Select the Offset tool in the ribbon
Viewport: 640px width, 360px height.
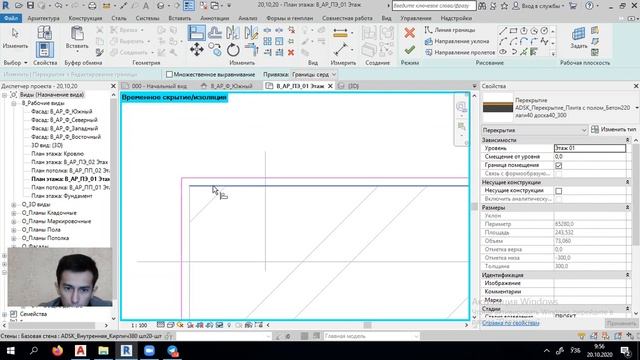[215, 33]
